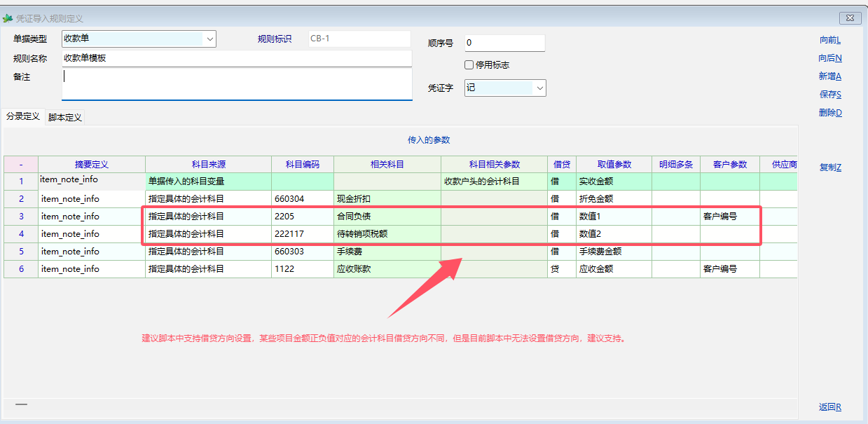The width and height of the screenshot is (868, 424).
Task: Click the 科目编码 column header
Action: (x=302, y=165)
